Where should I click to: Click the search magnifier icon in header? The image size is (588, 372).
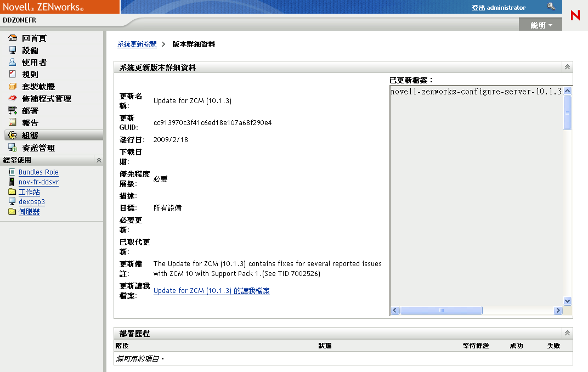551,7
